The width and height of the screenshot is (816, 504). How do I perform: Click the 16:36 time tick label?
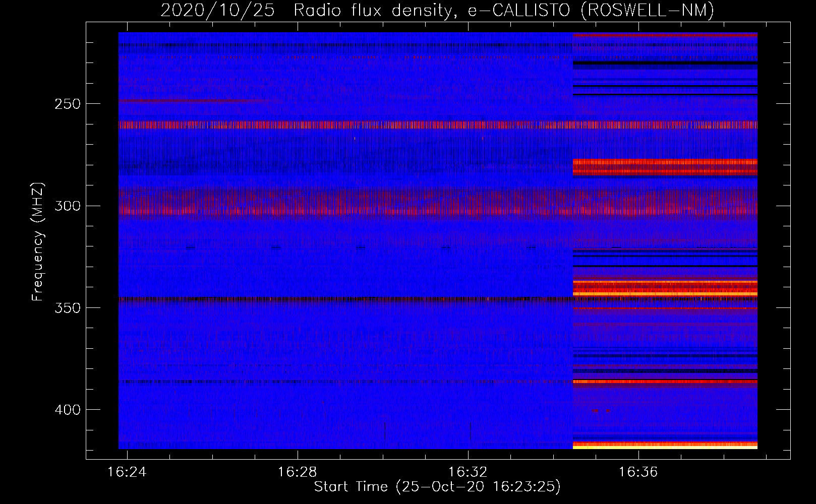638,472
